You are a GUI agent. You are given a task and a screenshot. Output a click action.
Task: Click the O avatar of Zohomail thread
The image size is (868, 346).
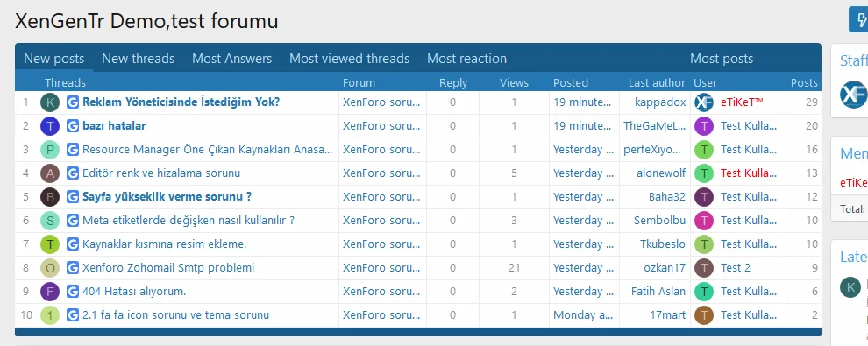[x=50, y=268]
